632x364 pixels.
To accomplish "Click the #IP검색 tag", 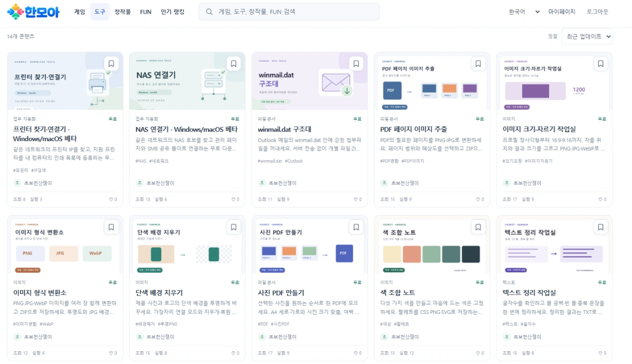I will (39, 170).
